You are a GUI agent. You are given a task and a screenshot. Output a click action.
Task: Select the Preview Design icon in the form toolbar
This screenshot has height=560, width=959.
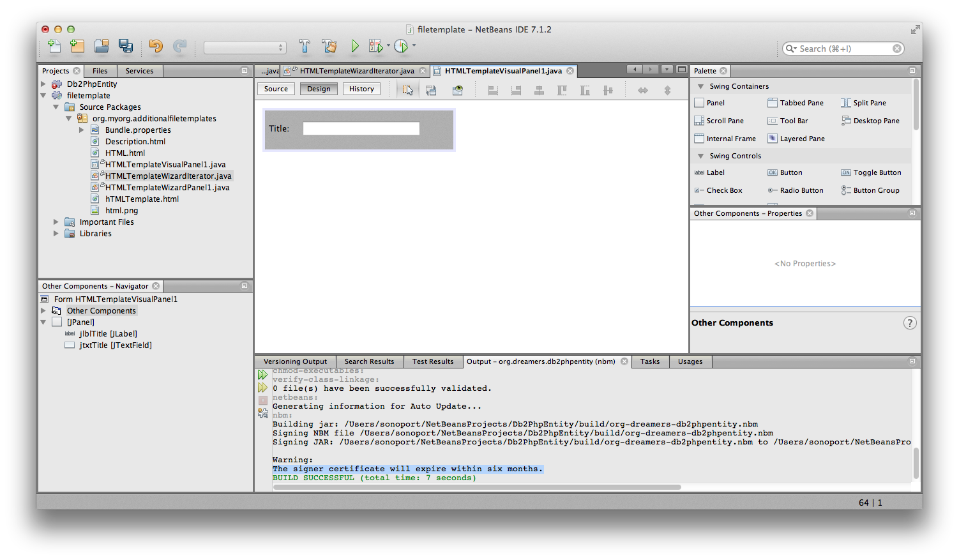[457, 90]
